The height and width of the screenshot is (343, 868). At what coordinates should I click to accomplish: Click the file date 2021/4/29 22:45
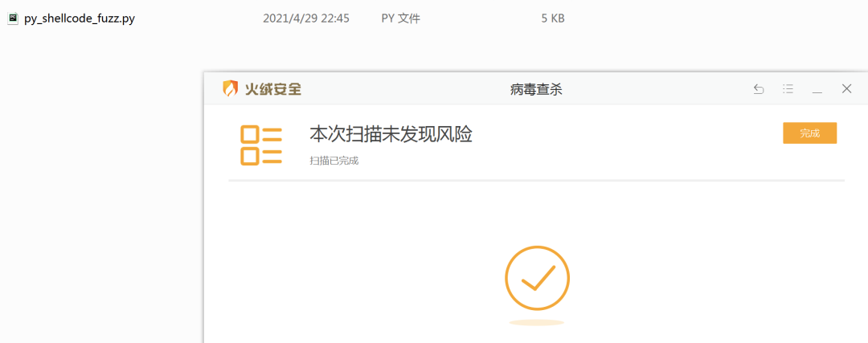[306, 18]
